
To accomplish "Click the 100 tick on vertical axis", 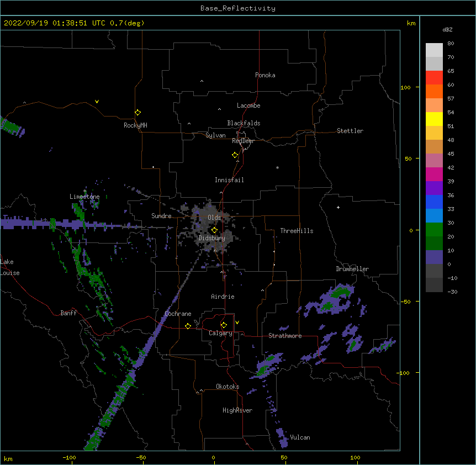I will pos(405,87).
